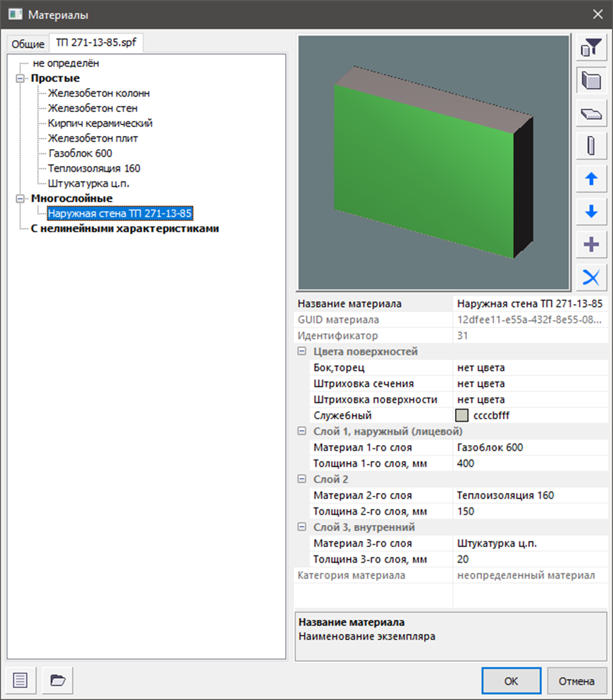Click the Служебный property label
The image size is (613, 700).
coord(342,415)
